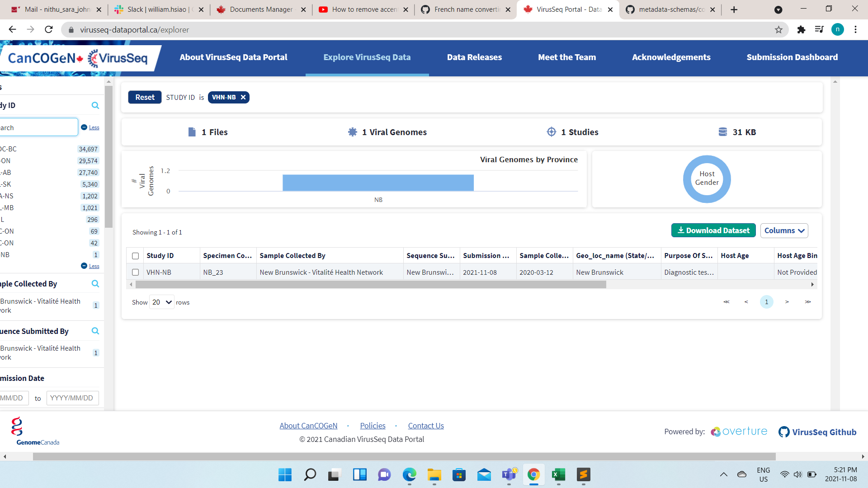
Task: Click the Download Dataset button
Action: click(x=713, y=230)
